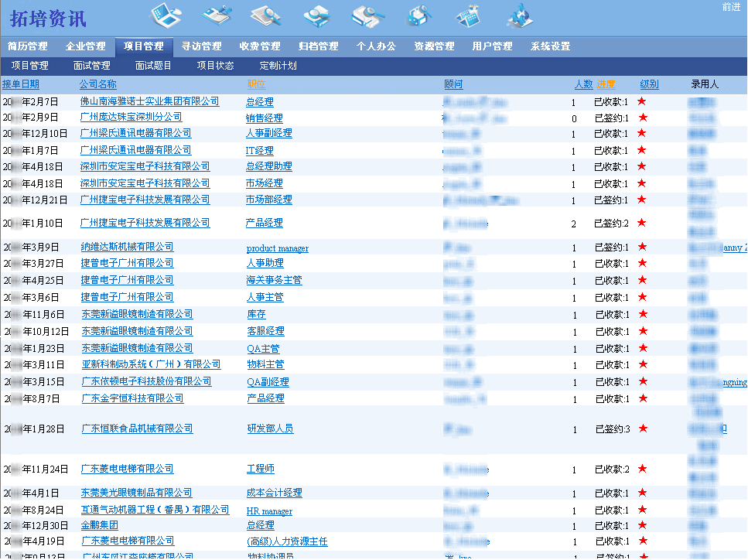Click the red star in the 海关事务主管 row

pyautogui.click(x=643, y=279)
